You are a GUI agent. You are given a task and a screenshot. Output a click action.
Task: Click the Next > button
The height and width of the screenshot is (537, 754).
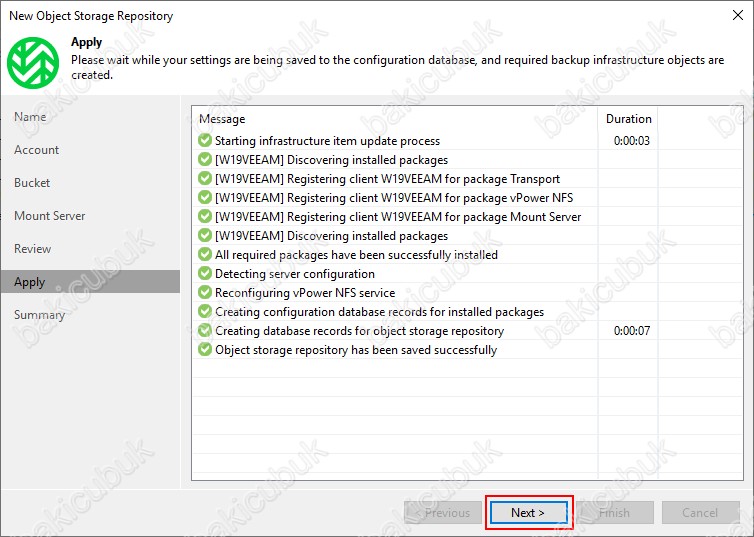point(528,513)
